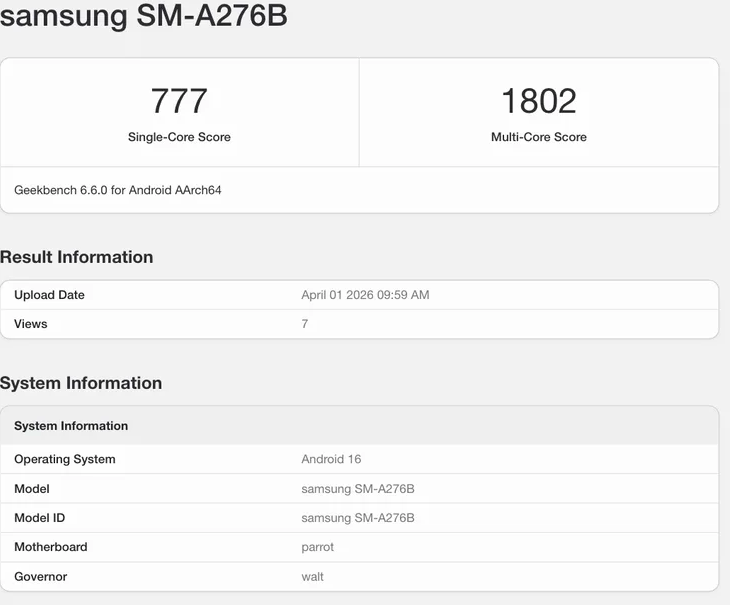730x605 pixels.
Task: Click the 1802 multi-core score number
Action: click(538, 101)
